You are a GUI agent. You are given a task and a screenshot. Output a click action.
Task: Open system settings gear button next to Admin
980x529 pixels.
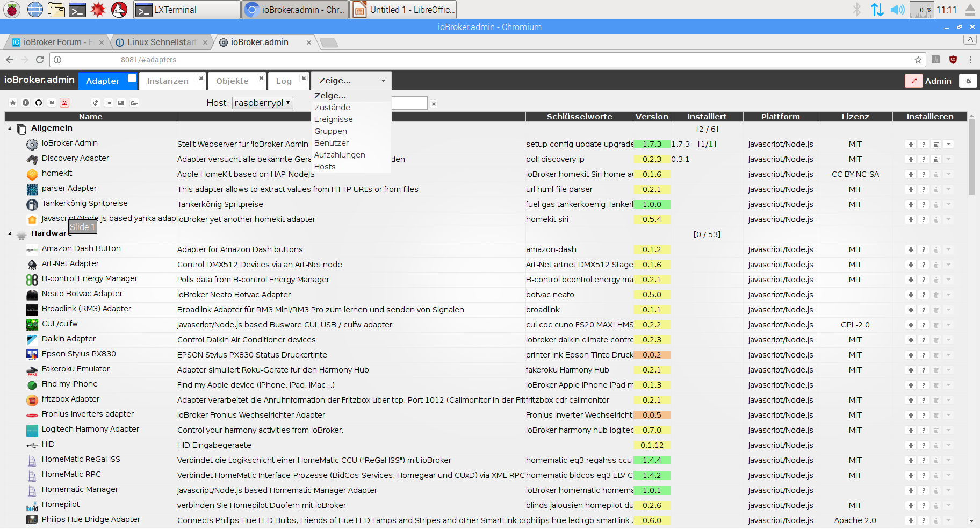pyautogui.click(x=968, y=81)
